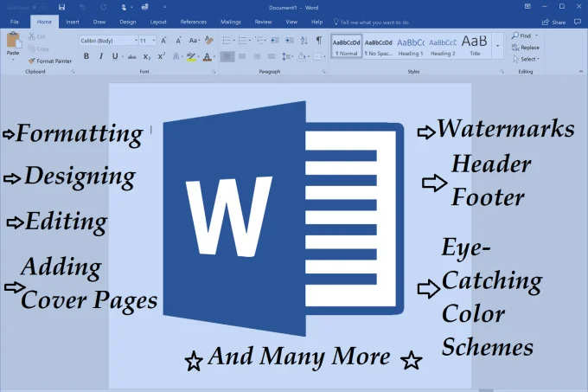Switch to the References tab
The height and width of the screenshot is (392, 588).
[x=194, y=22]
